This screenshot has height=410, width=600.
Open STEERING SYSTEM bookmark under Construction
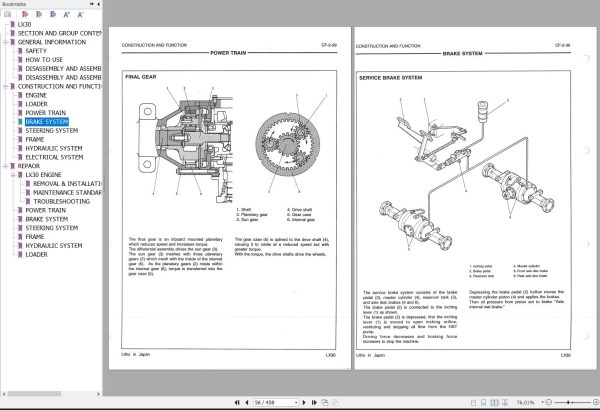tap(52, 131)
